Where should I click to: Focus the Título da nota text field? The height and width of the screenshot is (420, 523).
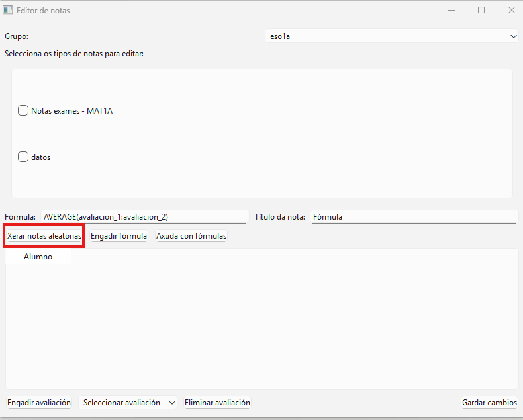click(413, 217)
